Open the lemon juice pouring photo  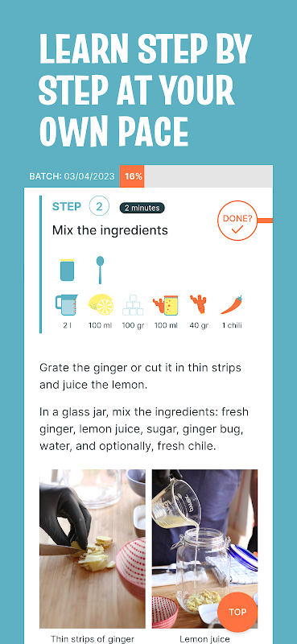coord(204,549)
